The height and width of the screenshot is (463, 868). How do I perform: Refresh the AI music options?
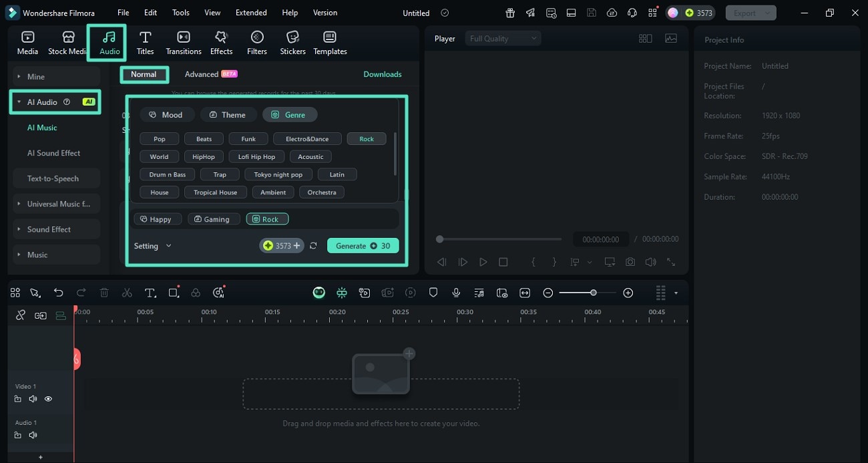click(313, 246)
